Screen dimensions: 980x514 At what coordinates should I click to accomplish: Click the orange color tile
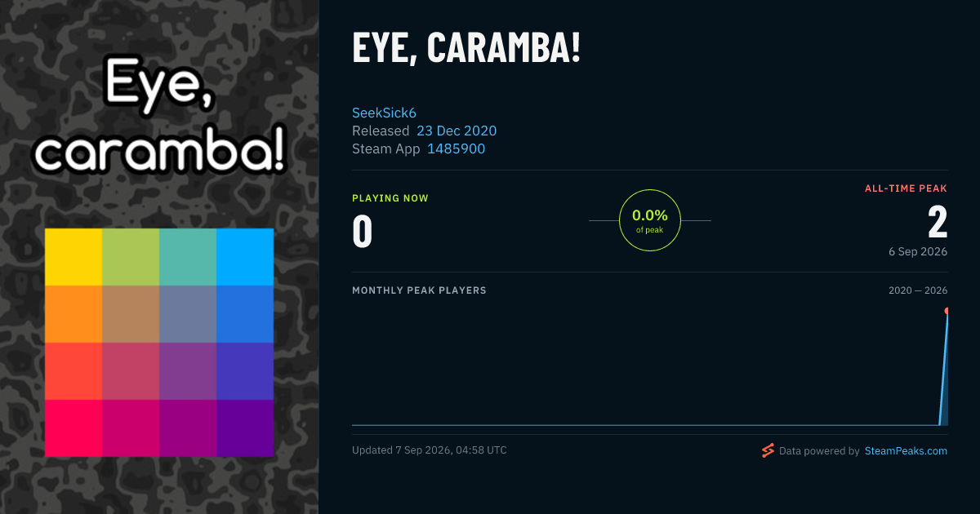pyautogui.click(x=73, y=314)
